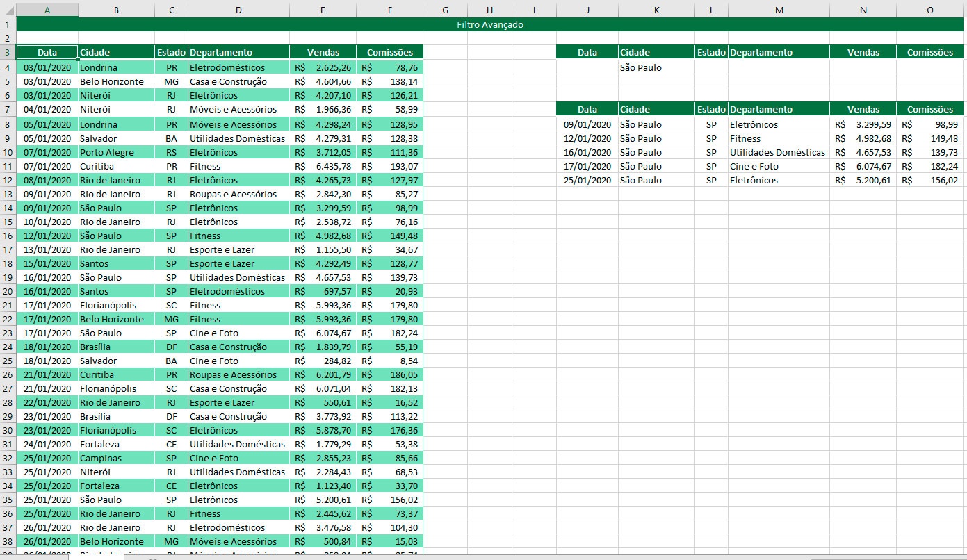The image size is (967, 560).
Task: Select the Vendas header in column E
Action: (x=323, y=52)
